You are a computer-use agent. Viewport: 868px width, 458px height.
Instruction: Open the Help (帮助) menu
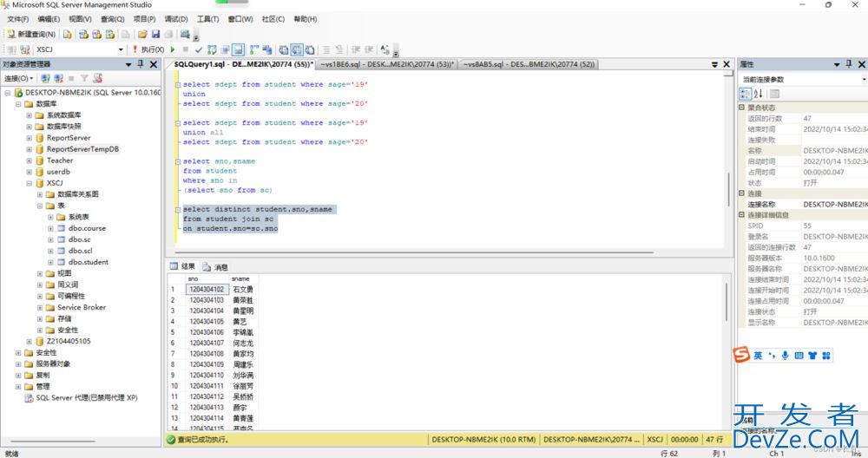pyautogui.click(x=305, y=19)
